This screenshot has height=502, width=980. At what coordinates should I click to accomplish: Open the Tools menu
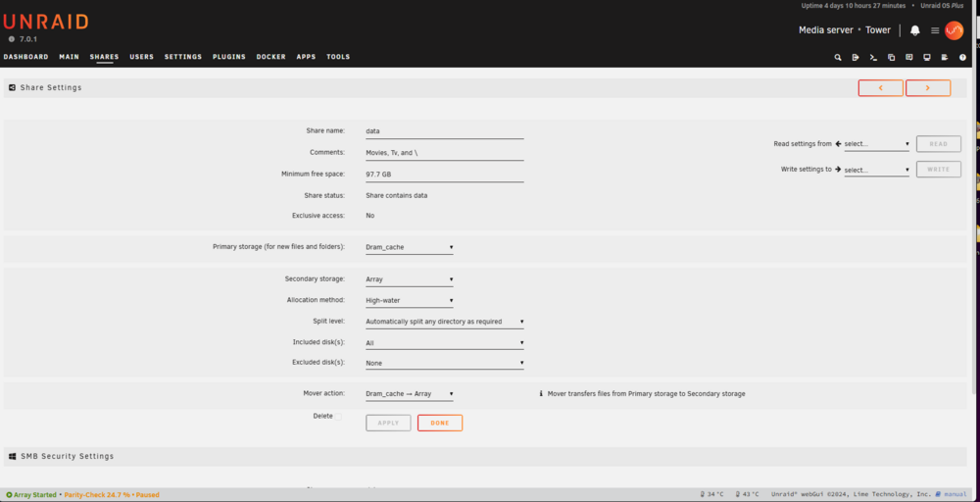coord(338,57)
